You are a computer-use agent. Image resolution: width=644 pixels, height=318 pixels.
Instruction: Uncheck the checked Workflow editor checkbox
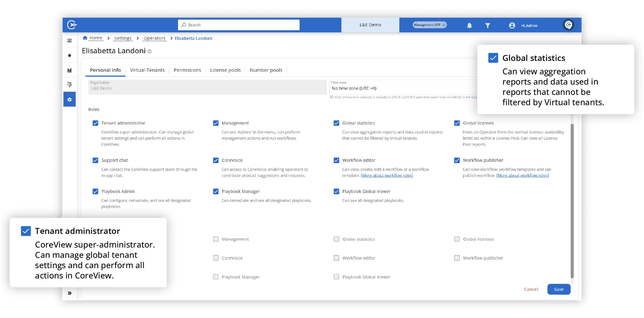pos(336,160)
